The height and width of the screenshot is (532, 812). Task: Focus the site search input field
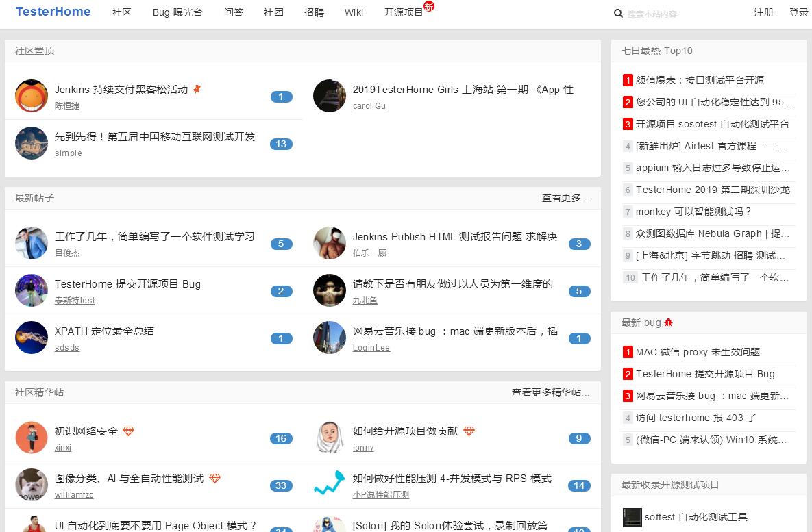click(678, 14)
